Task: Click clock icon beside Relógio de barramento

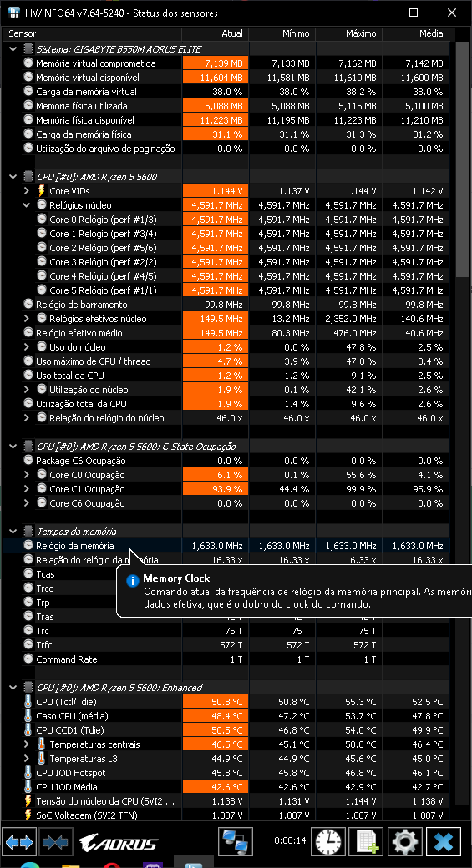Action: coord(28,305)
